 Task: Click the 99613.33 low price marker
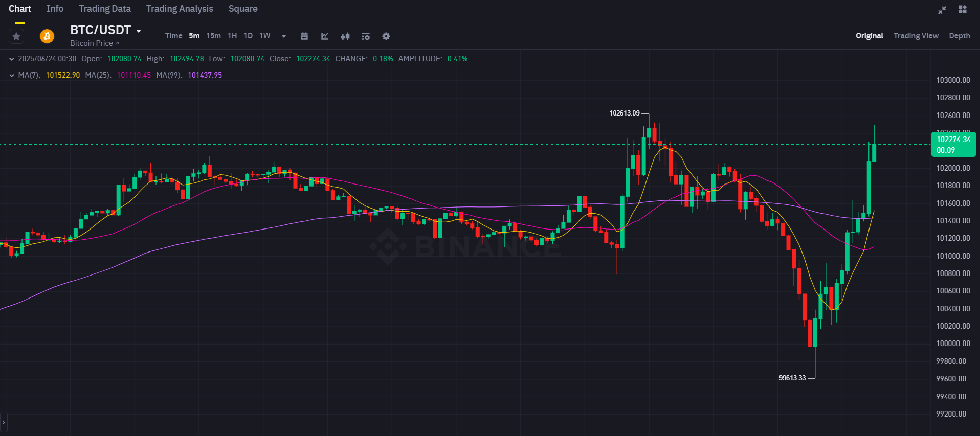[792, 378]
